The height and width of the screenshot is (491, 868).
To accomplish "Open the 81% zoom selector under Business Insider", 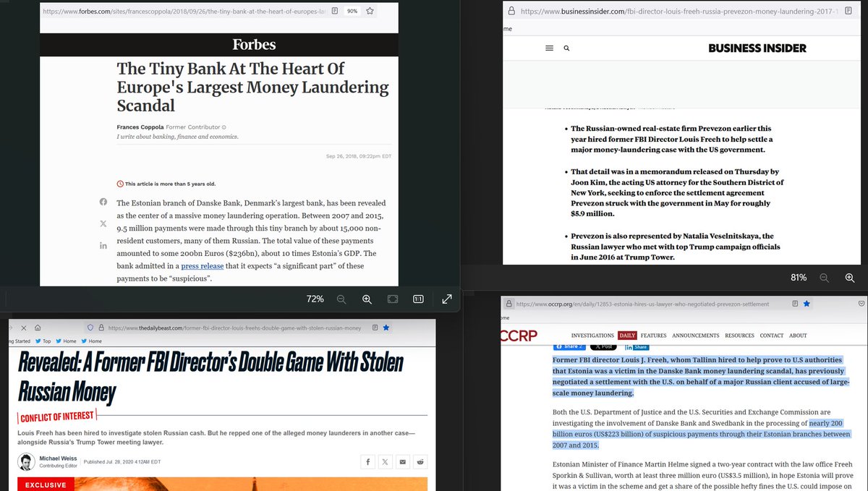I will pos(797,277).
